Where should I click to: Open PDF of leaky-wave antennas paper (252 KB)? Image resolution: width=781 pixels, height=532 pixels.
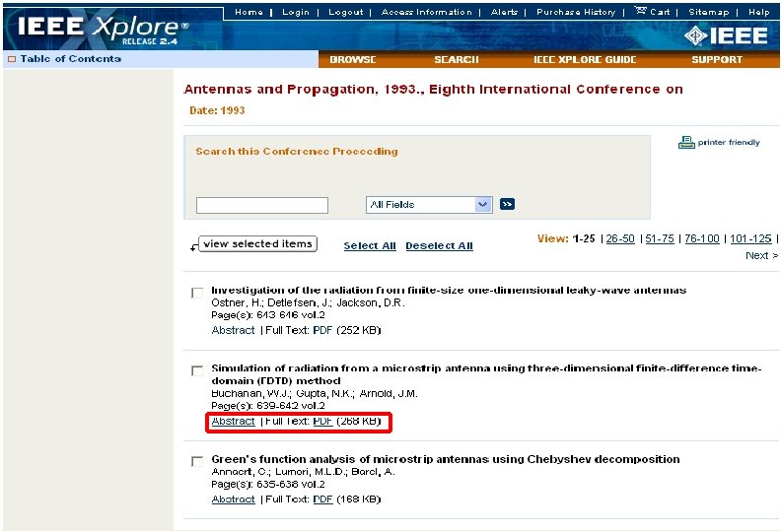[322, 330]
